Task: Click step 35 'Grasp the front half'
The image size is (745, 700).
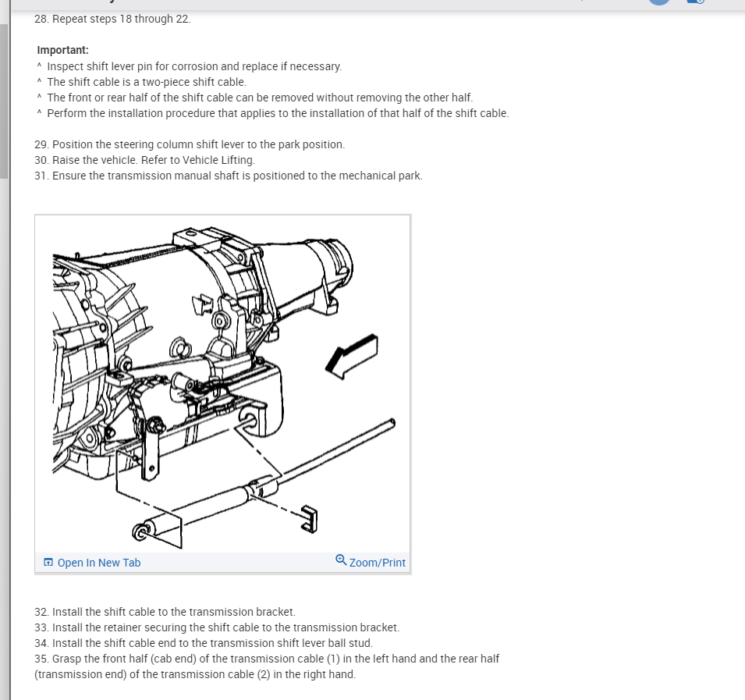Action: [267, 666]
